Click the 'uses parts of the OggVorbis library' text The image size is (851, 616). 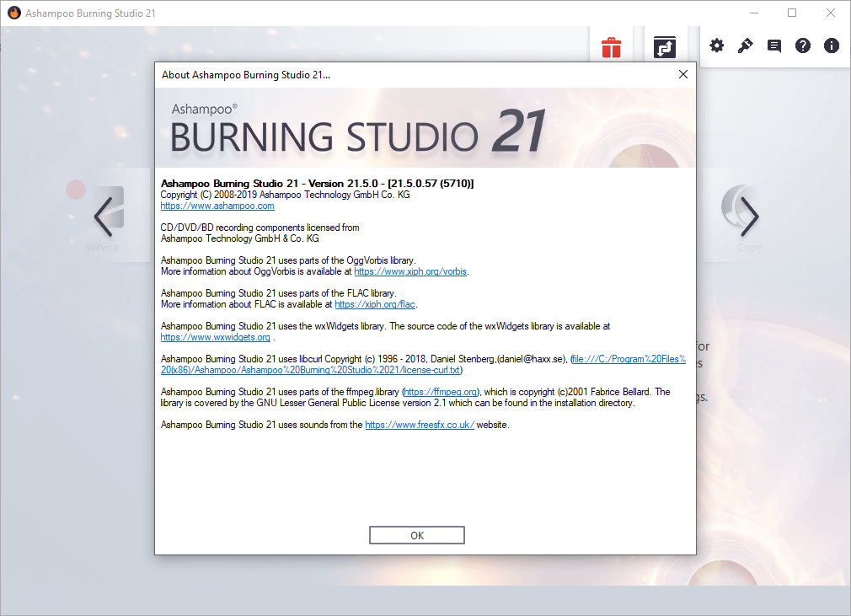coord(347,260)
